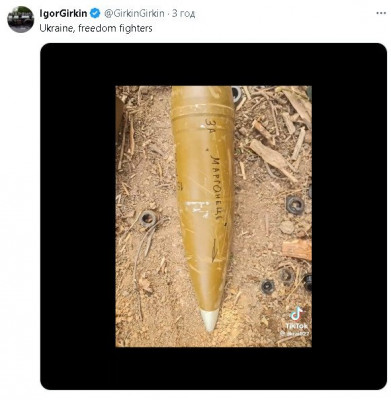Click the black bar below the video
Viewport: 391px width, 400px height.
click(x=214, y=368)
